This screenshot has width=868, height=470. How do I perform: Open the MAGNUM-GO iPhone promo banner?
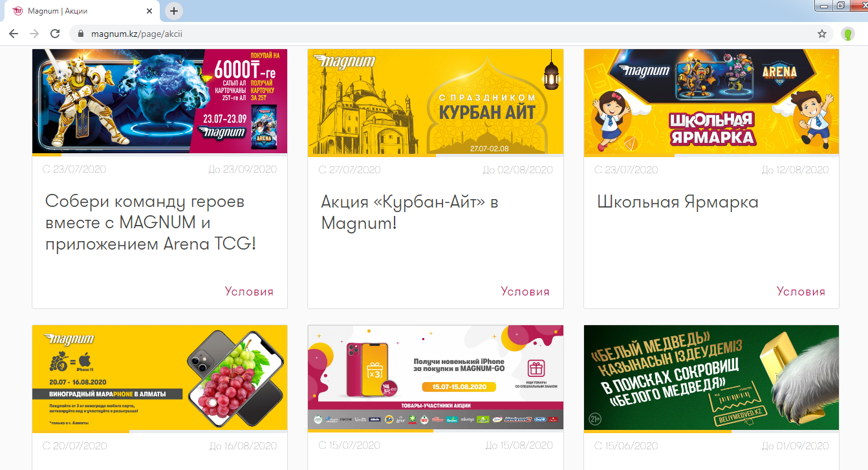(x=435, y=378)
